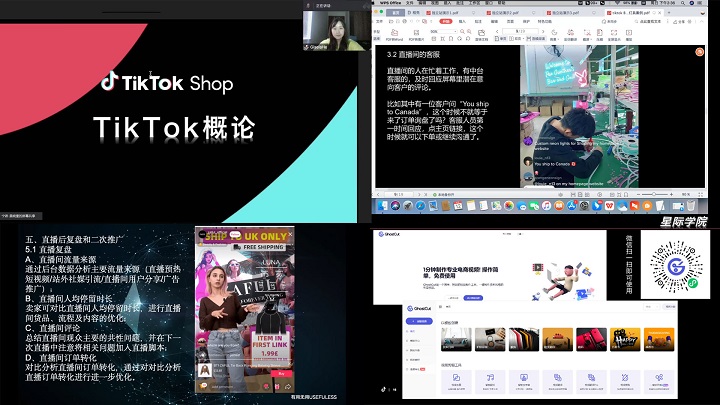The image size is (720, 405).
Task: Click the zoom-in magnifier in WPS toolbar
Action: click(x=469, y=31)
